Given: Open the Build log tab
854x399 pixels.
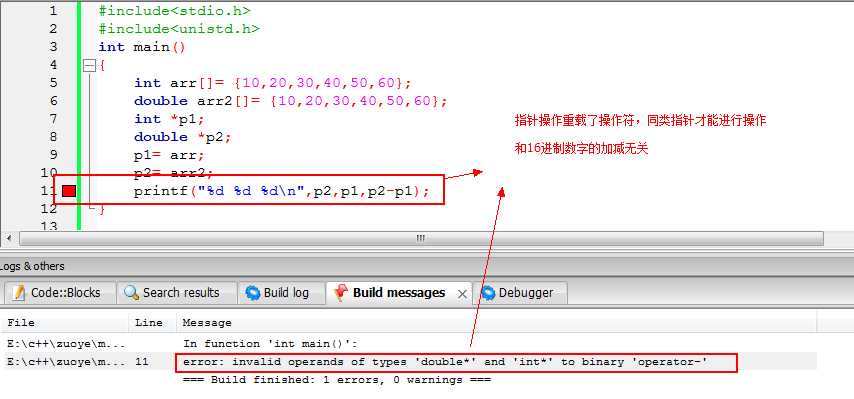Looking at the screenshot, I should point(280,293).
